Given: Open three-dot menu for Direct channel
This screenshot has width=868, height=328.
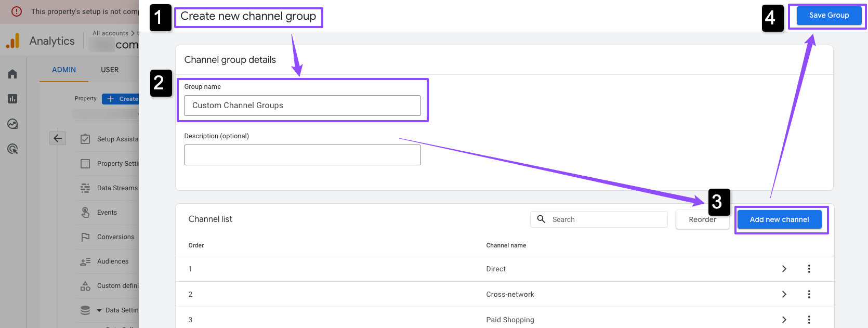Looking at the screenshot, I should [x=809, y=269].
